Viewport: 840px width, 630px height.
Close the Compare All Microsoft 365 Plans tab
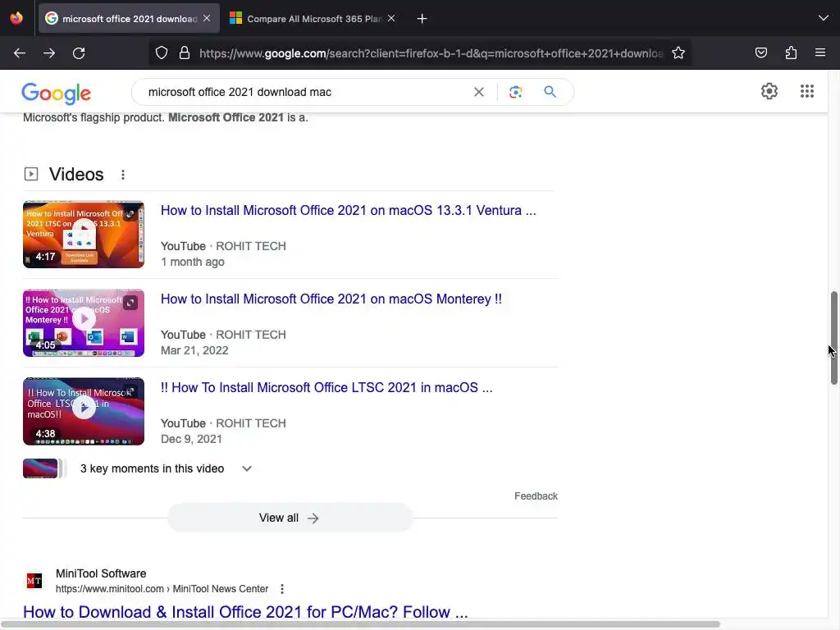391,18
